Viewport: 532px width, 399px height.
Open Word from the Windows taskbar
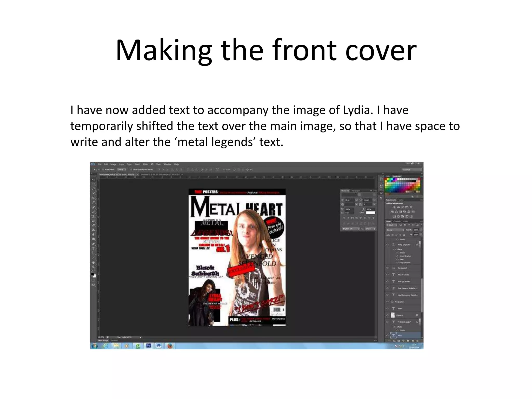click(x=159, y=346)
